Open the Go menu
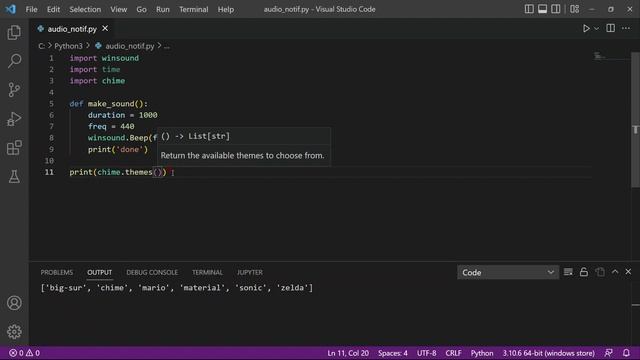Viewport: 640px width, 360px height. coord(141,9)
